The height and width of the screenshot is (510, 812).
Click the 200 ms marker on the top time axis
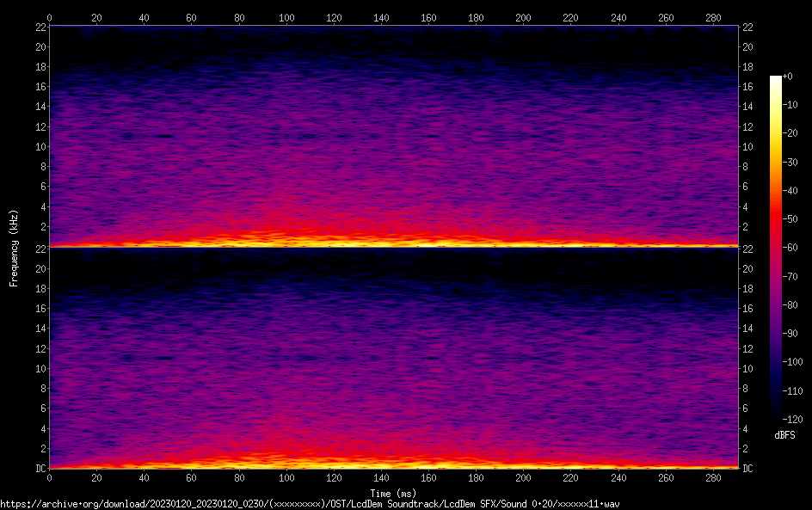(523, 17)
